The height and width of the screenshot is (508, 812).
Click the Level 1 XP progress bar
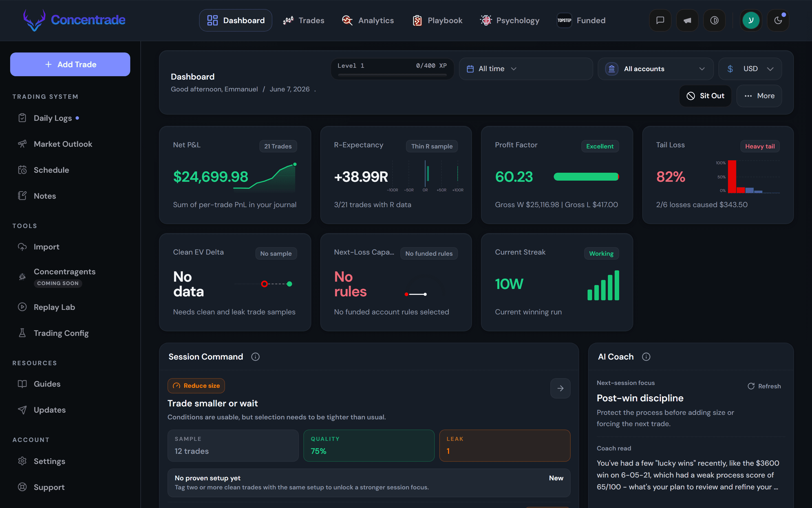coord(392,75)
